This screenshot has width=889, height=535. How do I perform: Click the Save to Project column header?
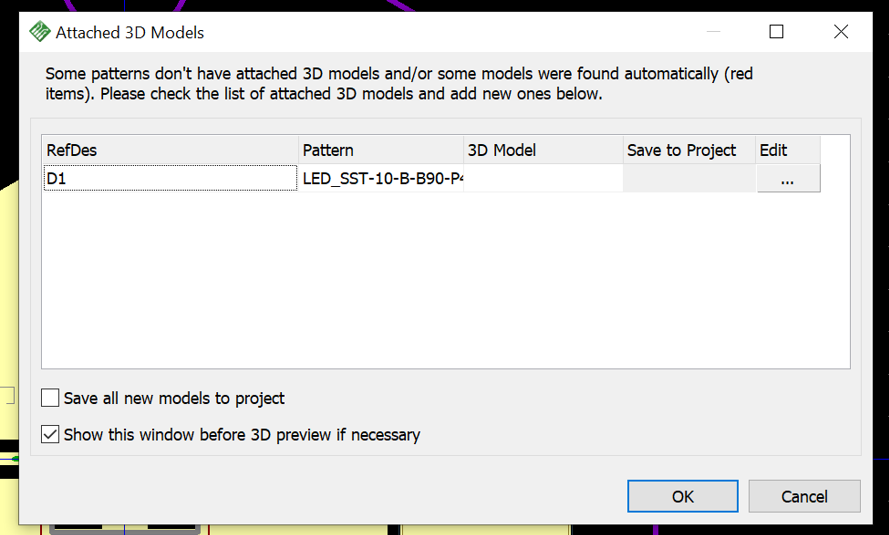[689, 150]
